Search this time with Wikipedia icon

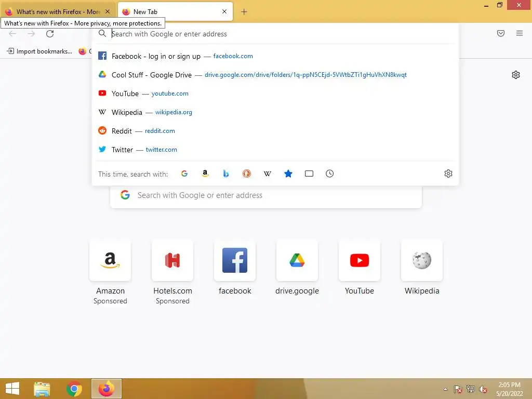(268, 174)
